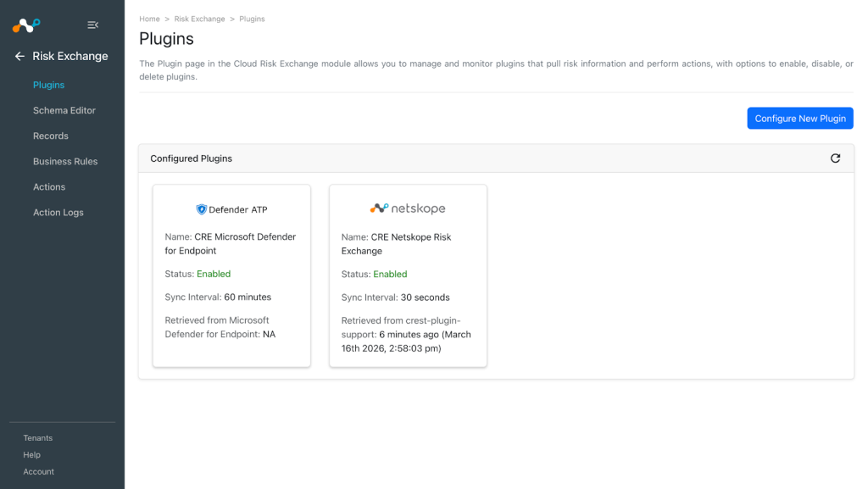868x489 pixels.
Task: Open CRE Netskope Risk Exchange card
Action: (x=408, y=275)
